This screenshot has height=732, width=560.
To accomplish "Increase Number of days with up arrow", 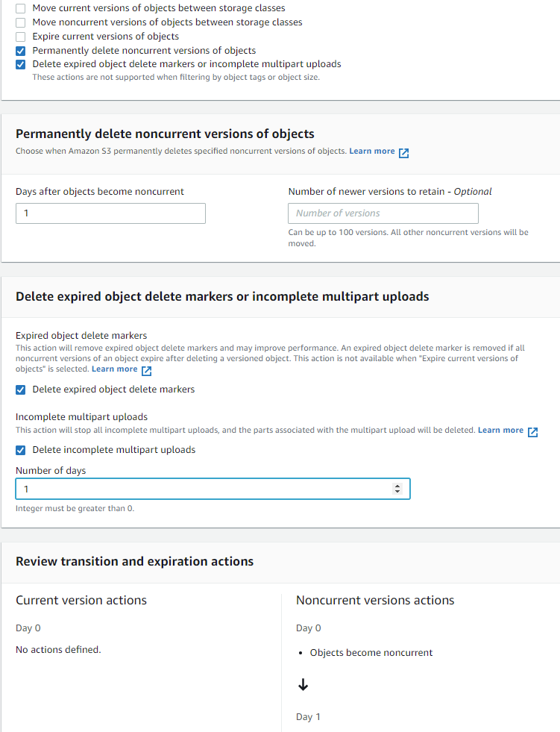I will coord(397,486).
